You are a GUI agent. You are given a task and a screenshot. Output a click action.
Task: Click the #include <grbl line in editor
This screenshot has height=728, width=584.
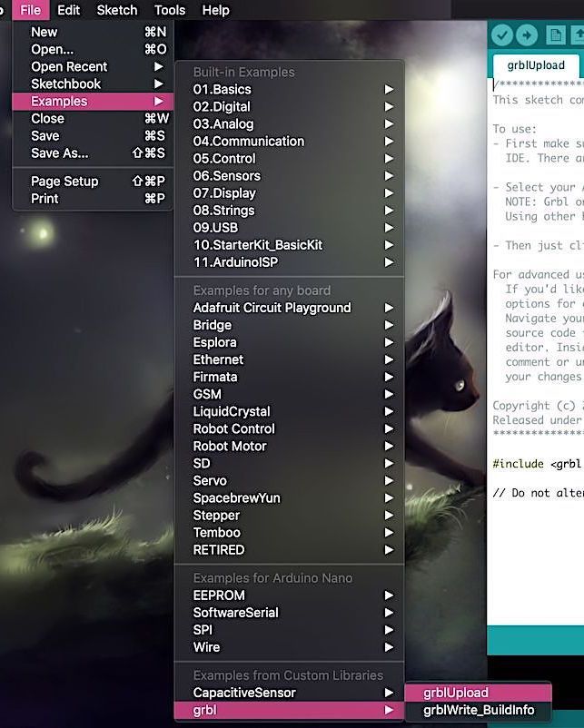point(537,464)
